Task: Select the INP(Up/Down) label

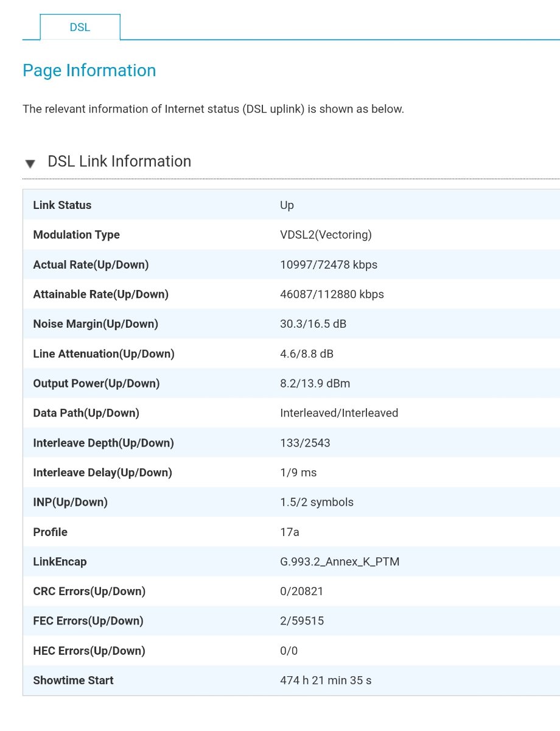Action: pyautogui.click(x=70, y=503)
